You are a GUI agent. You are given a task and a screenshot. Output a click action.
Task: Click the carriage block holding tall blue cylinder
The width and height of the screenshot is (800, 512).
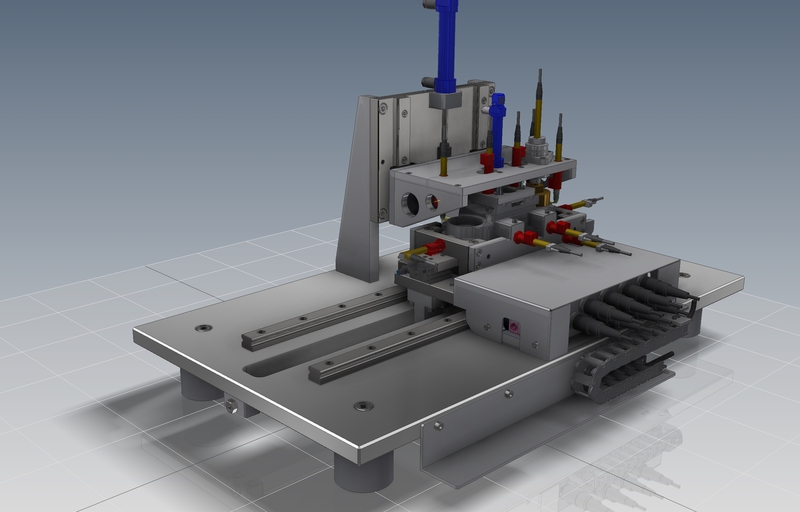pos(445,100)
